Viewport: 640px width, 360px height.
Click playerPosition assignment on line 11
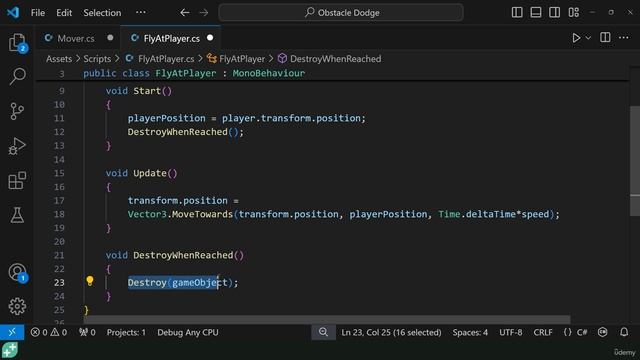point(247,118)
